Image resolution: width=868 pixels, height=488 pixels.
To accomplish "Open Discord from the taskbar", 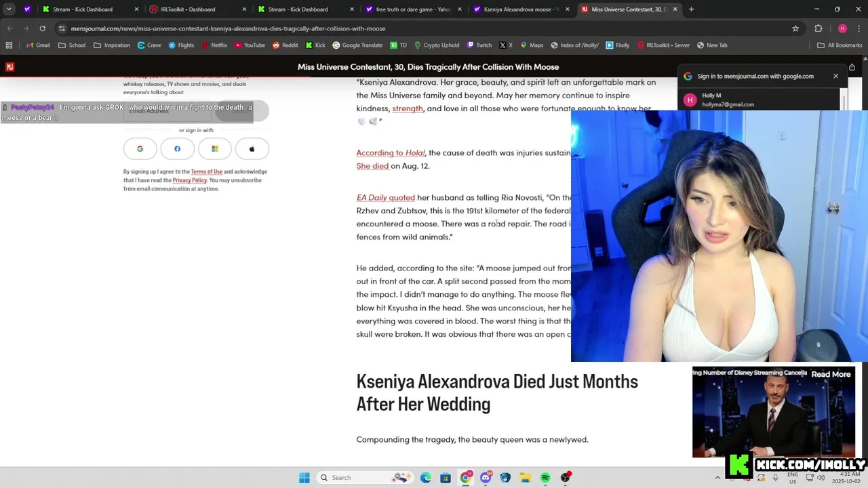I will [x=486, y=478].
